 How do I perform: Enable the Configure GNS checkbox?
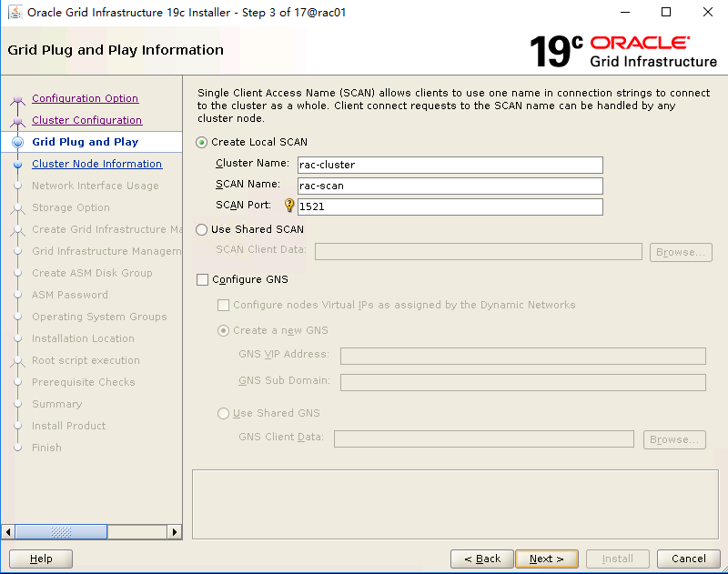[202, 280]
